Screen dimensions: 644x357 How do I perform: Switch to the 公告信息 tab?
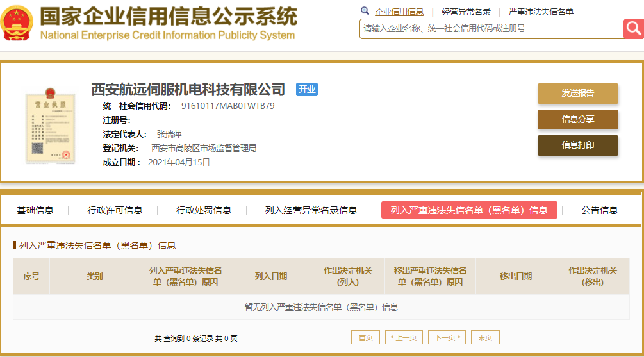[x=599, y=210]
